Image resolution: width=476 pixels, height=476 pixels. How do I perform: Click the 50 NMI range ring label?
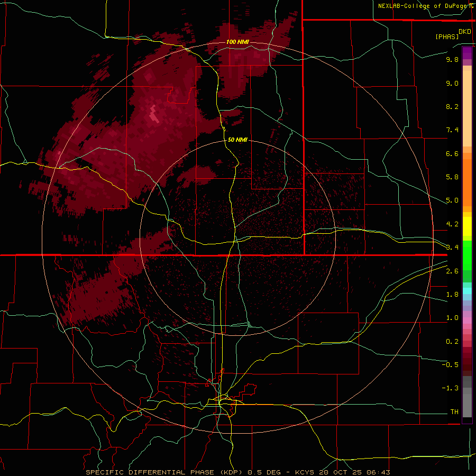click(x=237, y=140)
